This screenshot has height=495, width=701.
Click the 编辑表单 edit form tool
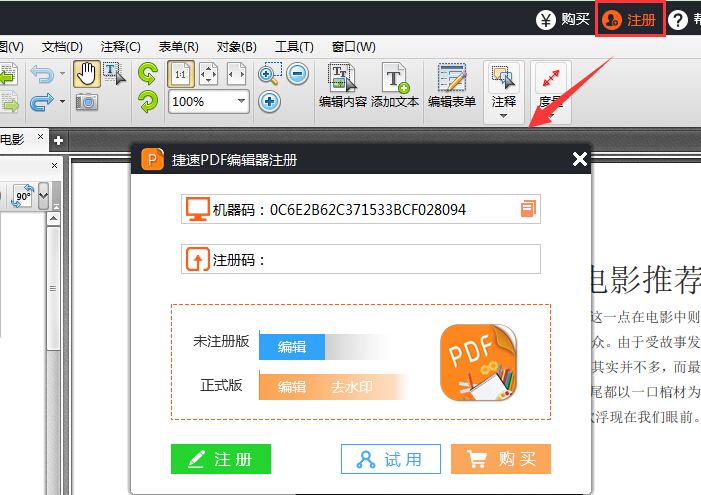coord(452,86)
